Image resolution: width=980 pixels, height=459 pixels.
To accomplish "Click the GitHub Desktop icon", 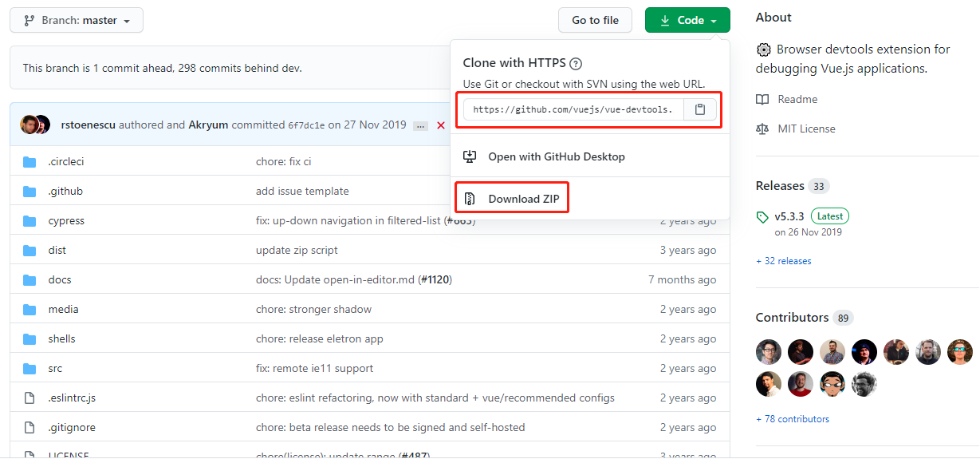I will 470,156.
